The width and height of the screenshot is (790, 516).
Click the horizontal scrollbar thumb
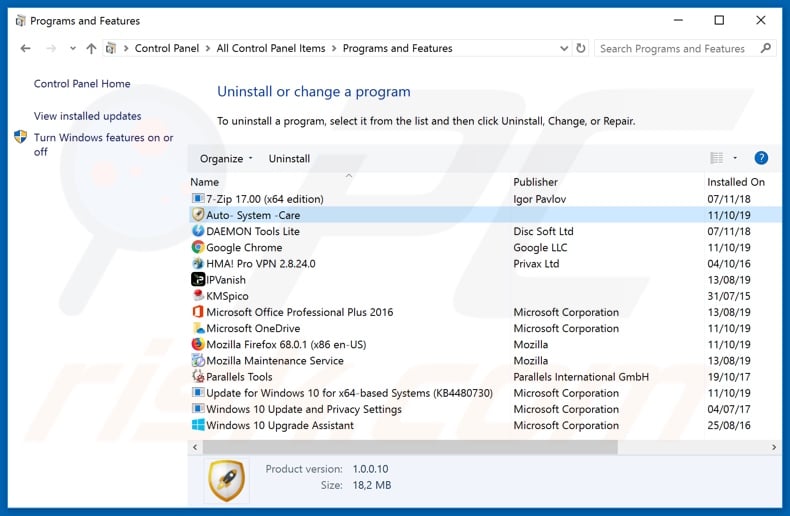(x=410, y=447)
